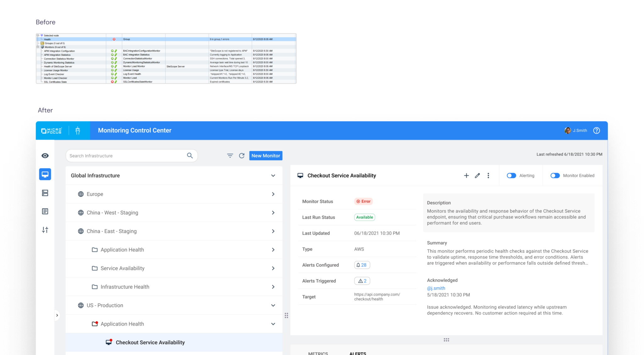Collapse the Global Infrastructure section
Image resolution: width=644 pixels, height=355 pixels.
coord(273,176)
